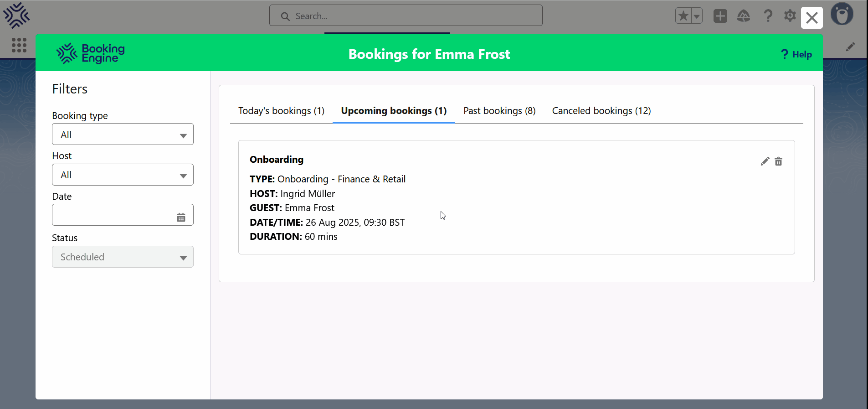
Task: Click the Bookings for Emma Frost heading
Action: (429, 54)
